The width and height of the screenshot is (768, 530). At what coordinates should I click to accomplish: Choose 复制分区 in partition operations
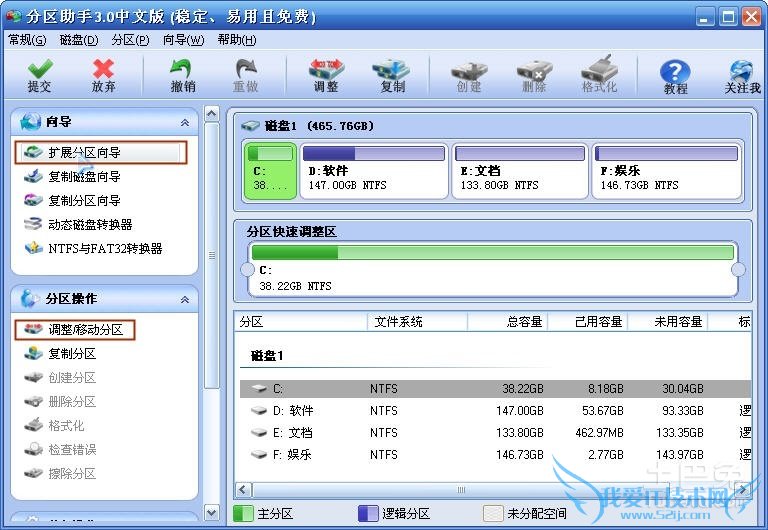[60, 354]
